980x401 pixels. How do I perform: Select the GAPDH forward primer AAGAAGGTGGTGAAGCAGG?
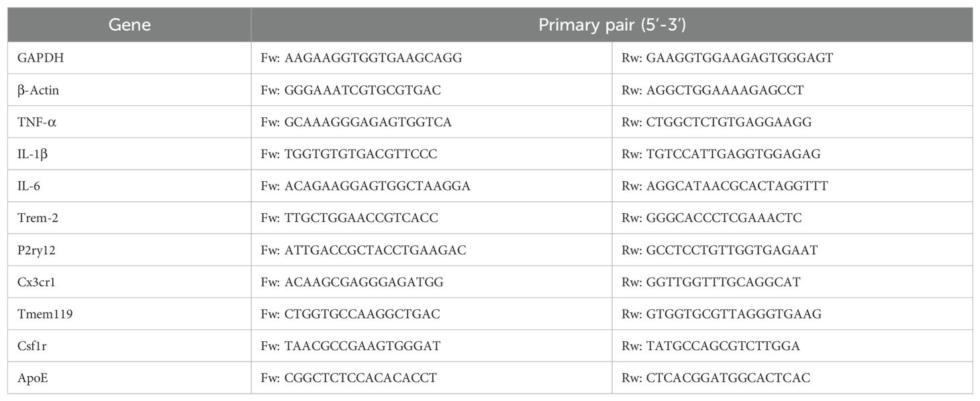pos(373,58)
